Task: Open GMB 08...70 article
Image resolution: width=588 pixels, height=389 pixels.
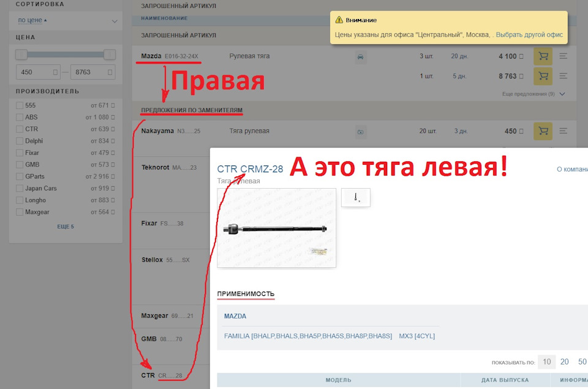Action: [162, 339]
